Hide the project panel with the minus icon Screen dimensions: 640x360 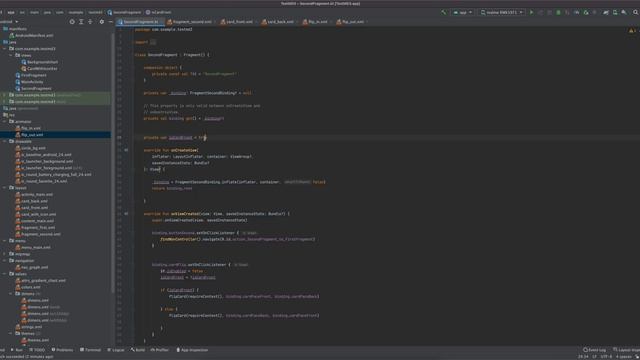(x=111, y=22)
